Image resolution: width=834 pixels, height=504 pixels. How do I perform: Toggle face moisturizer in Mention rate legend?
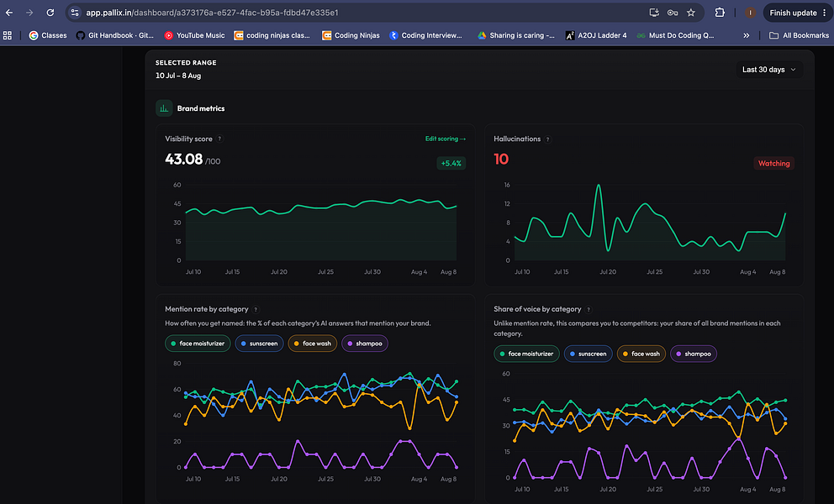198,344
